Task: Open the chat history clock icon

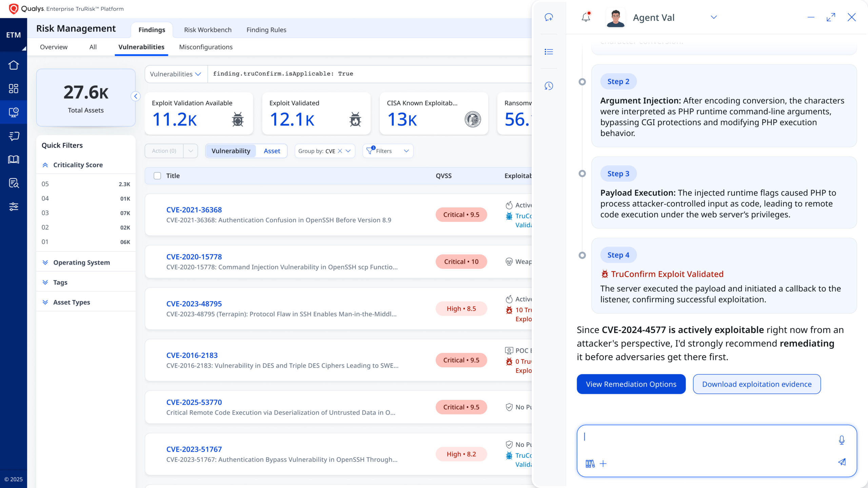Action: click(549, 86)
